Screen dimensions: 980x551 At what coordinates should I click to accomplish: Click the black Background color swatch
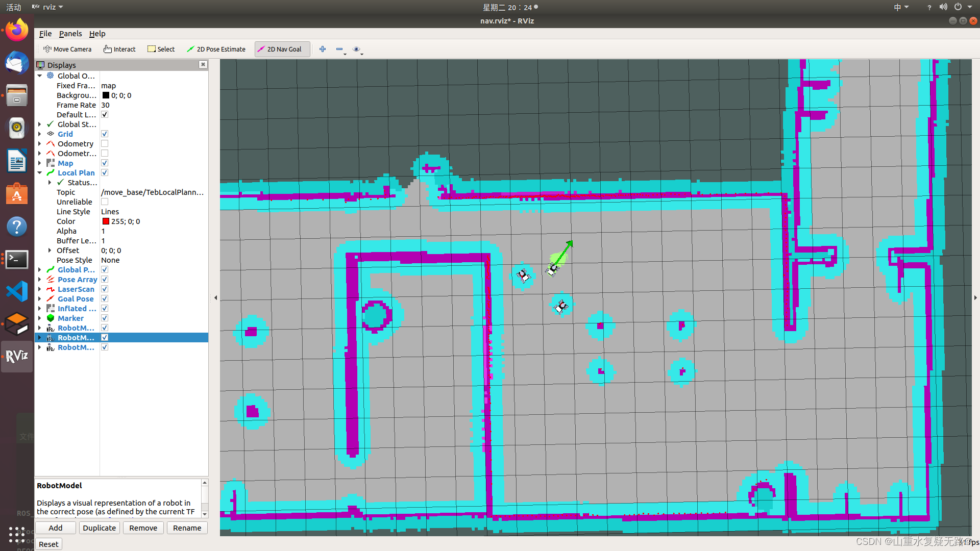106,95
